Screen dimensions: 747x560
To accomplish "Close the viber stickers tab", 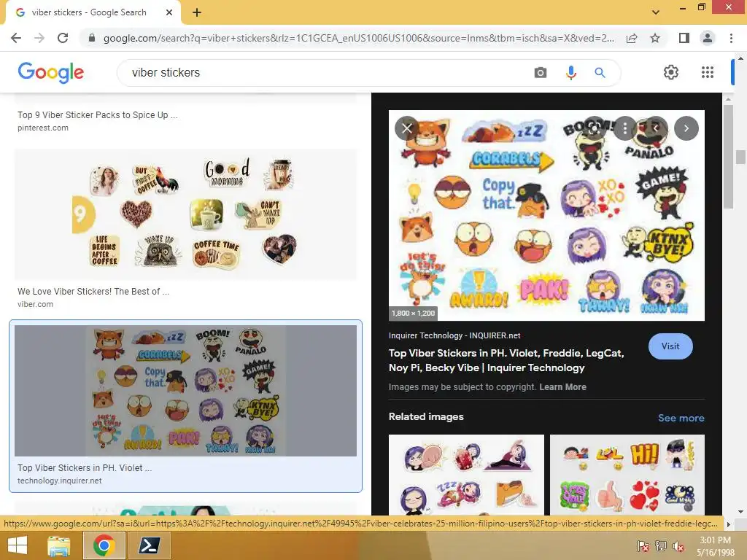I will click(169, 13).
